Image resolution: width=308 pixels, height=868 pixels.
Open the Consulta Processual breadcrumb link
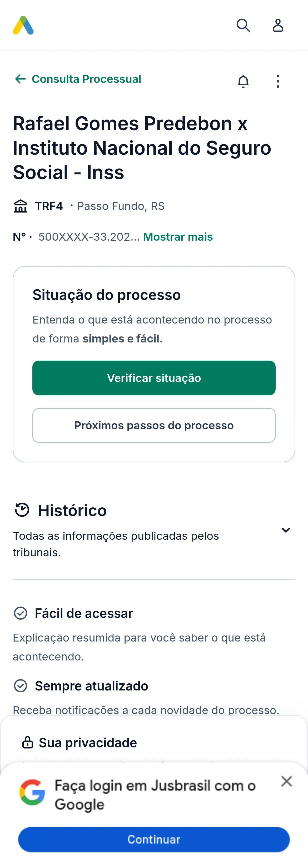coord(86,79)
